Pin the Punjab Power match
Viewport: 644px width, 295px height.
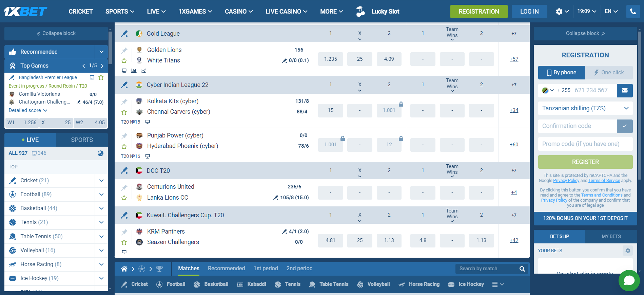[x=124, y=136]
